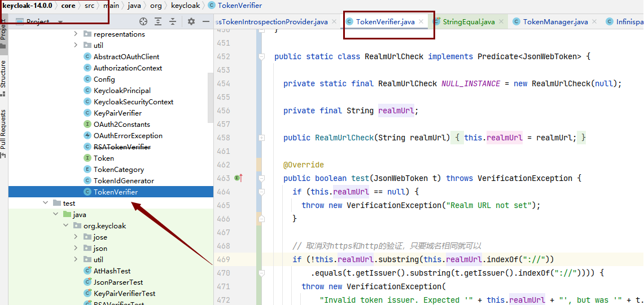Click the locate/select opened file target icon
The height and width of the screenshot is (305, 644).
pyautogui.click(x=143, y=22)
